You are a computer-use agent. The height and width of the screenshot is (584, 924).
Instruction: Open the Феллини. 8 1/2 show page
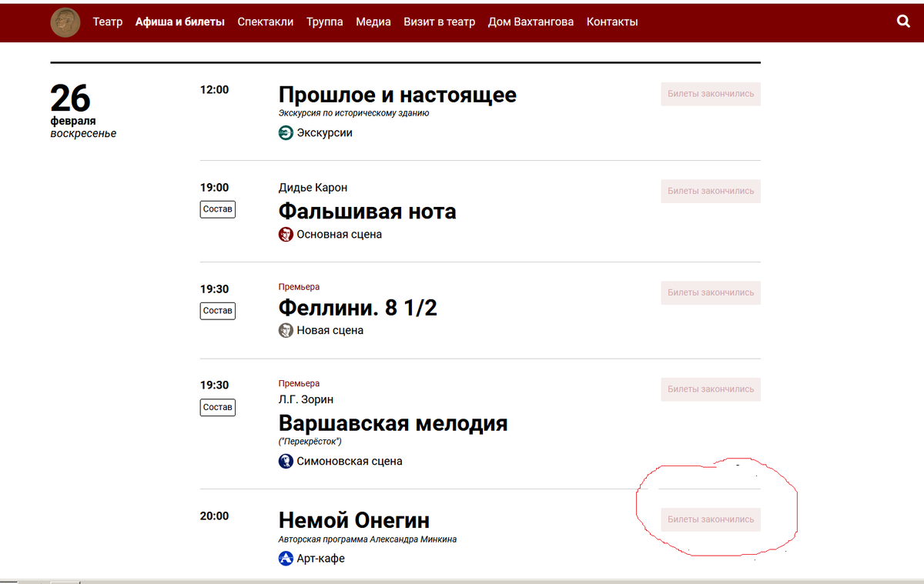coord(358,308)
